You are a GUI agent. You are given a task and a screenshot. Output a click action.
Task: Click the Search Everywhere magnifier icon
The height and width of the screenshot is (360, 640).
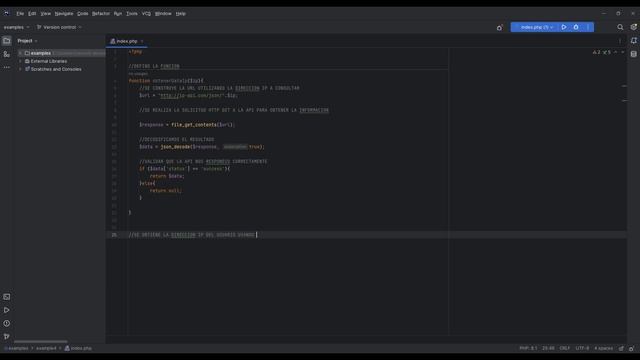click(620, 27)
